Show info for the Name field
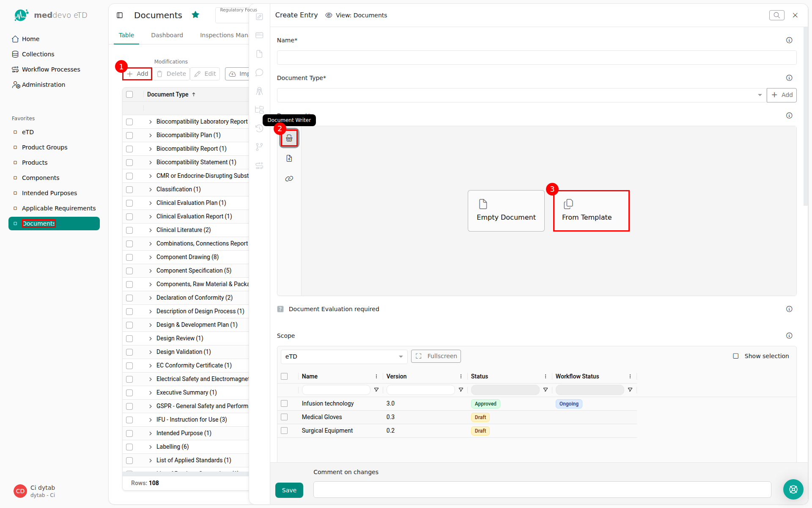Screen dimensions: 812x508 [x=789, y=40]
